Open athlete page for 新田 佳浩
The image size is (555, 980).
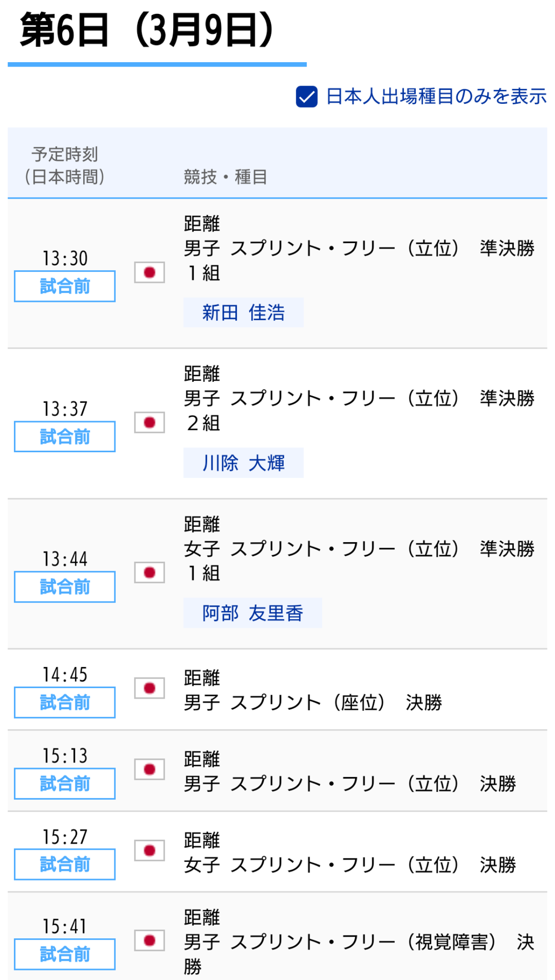(x=244, y=312)
